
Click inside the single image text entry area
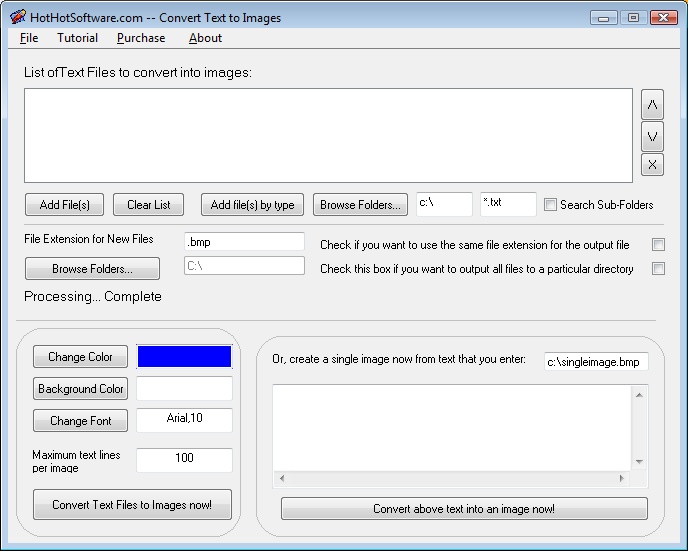coord(452,428)
